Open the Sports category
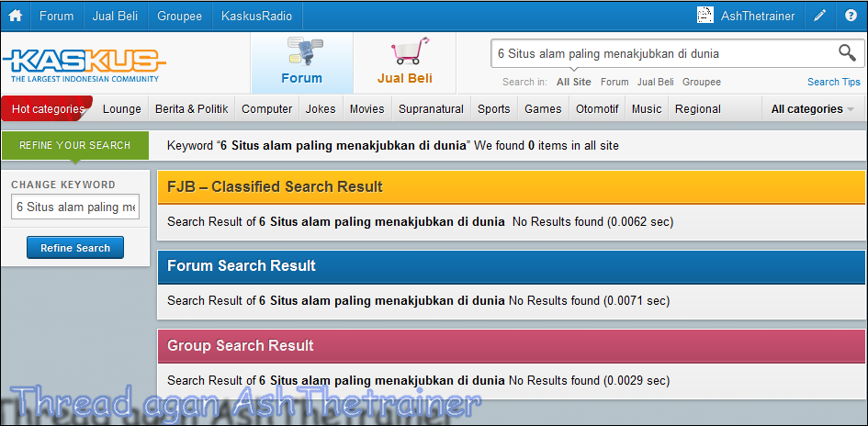 [x=494, y=109]
